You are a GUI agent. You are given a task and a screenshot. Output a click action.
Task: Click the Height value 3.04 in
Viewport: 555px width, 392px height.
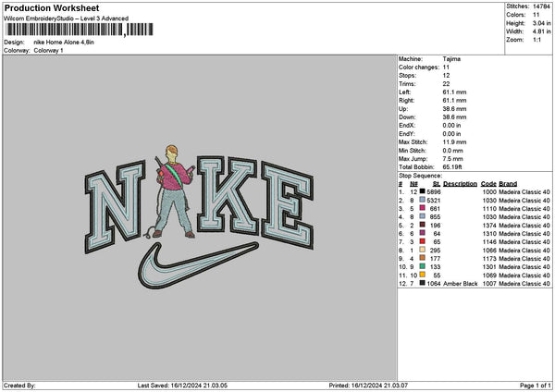[542, 23]
